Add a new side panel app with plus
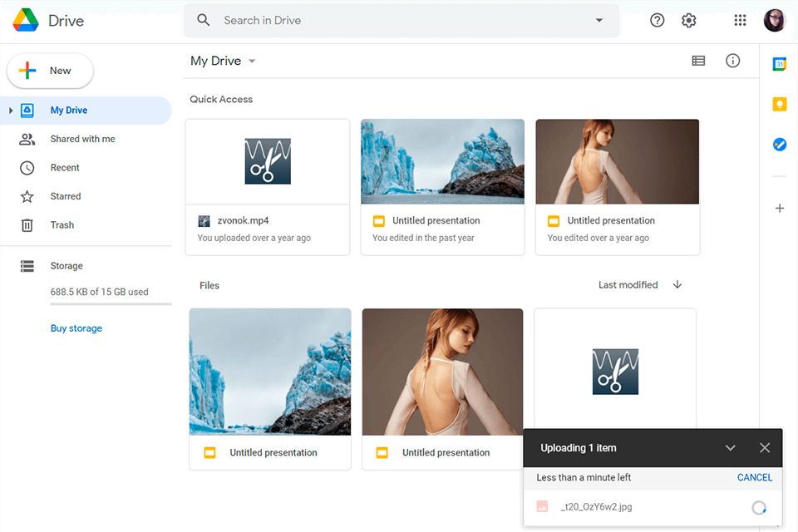The image size is (798, 532). point(779,208)
